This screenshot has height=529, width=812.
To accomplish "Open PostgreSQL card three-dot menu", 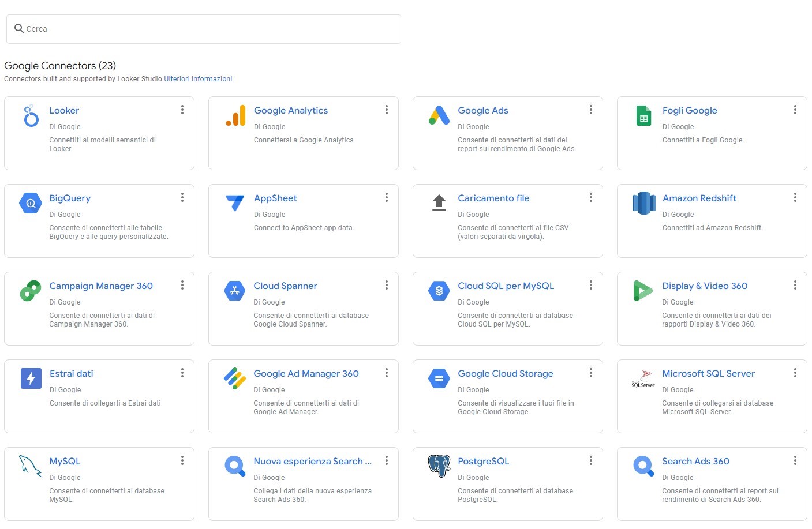I will tap(591, 460).
